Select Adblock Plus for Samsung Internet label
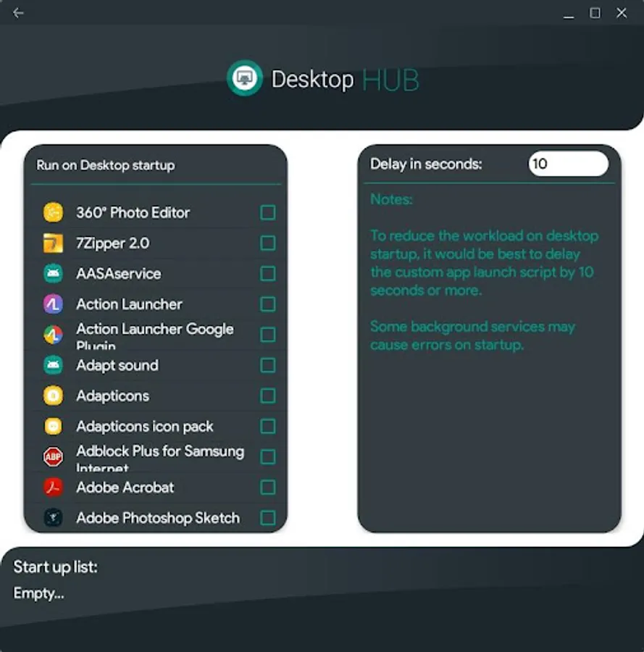The image size is (644, 652). tap(160, 457)
